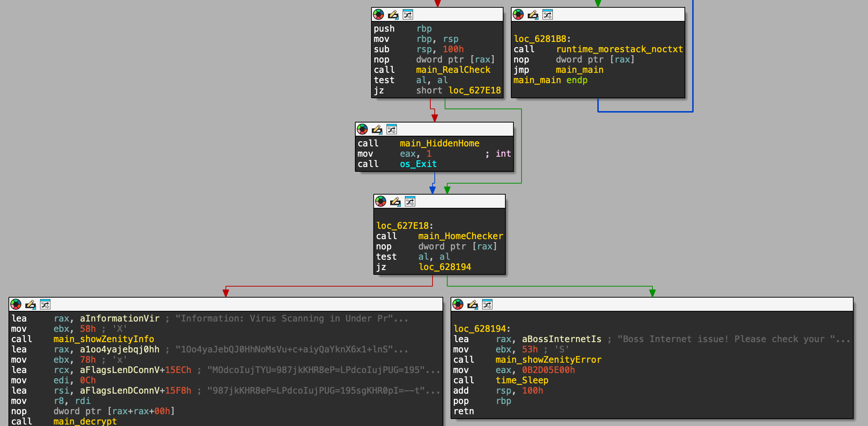The image size is (868, 426).
Task: Click color icon on loc_628194 node
Action: (458, 305)
